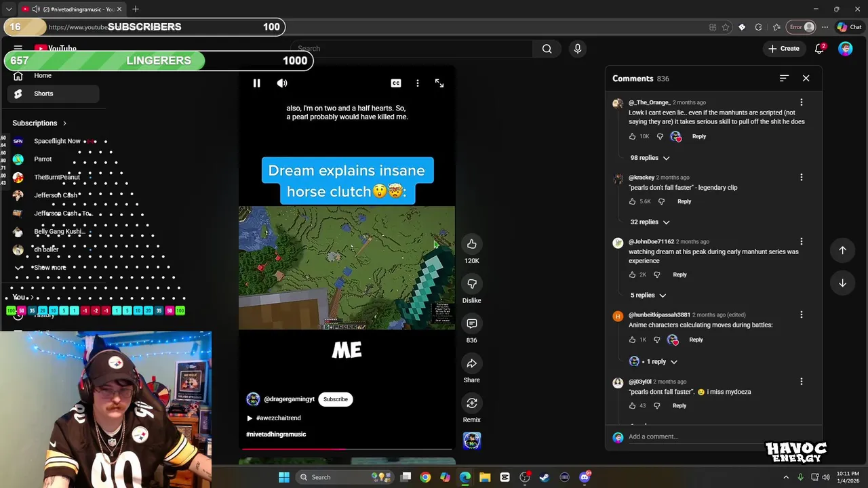
Task: Reply to the @krackey comment
Action: [x=684, y=201]
